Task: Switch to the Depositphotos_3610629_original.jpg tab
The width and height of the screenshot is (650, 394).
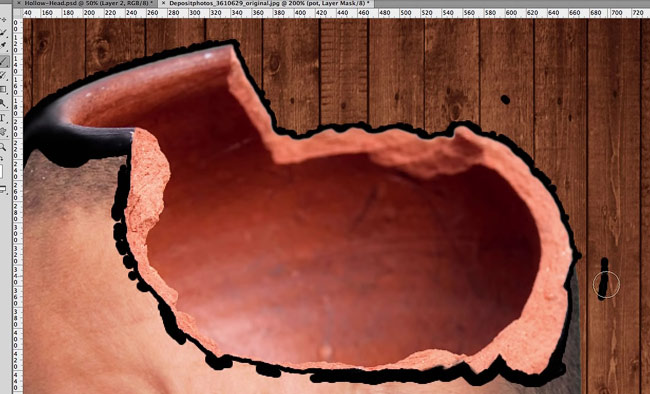Action: (269, 3)
